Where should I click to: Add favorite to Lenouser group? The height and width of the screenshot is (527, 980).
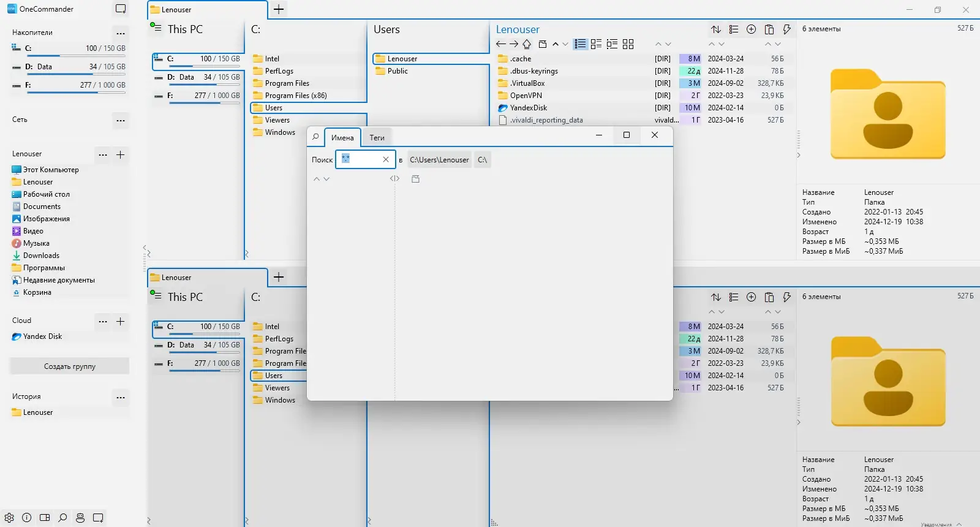(x=121, y=154)
